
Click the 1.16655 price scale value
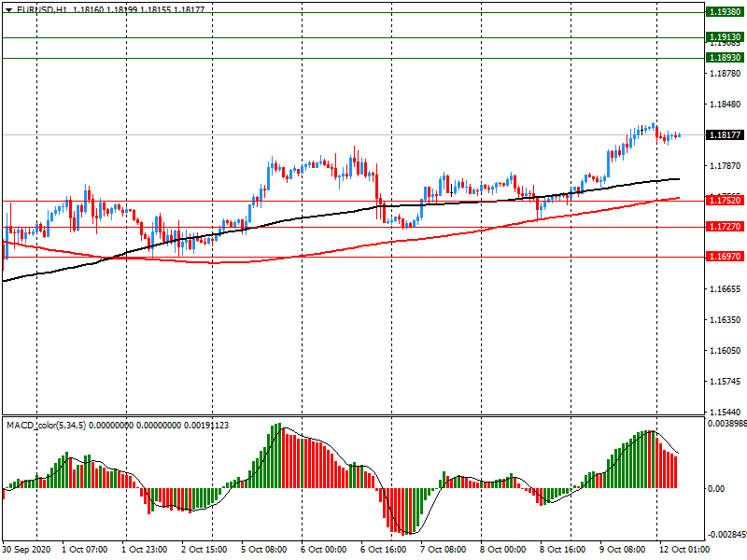pos(726,289)
